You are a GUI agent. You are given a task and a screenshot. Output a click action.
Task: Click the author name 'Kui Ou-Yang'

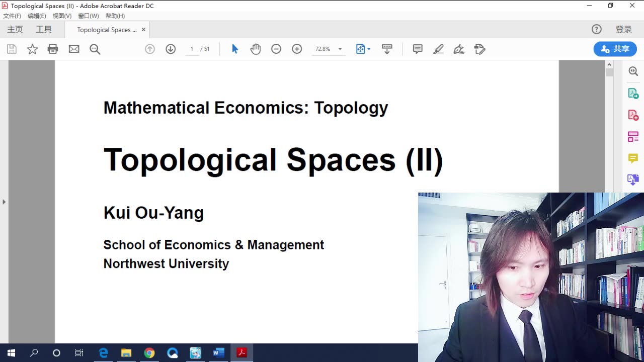point(153,213)
